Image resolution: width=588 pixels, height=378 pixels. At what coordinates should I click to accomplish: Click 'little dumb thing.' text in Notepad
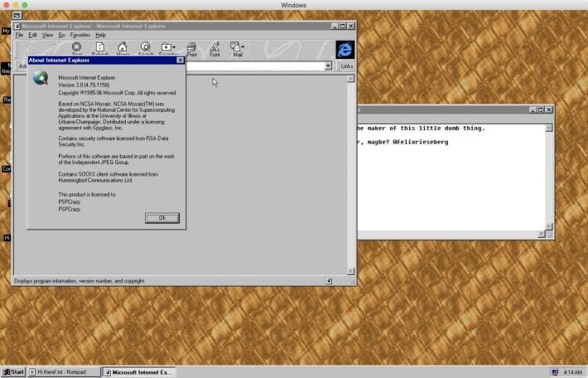point(451,128)
